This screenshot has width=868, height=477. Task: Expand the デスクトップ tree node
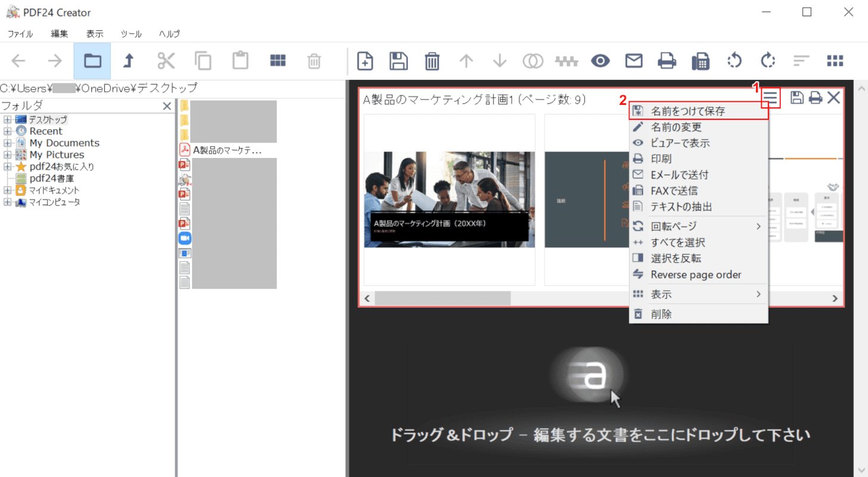point(8,120)
